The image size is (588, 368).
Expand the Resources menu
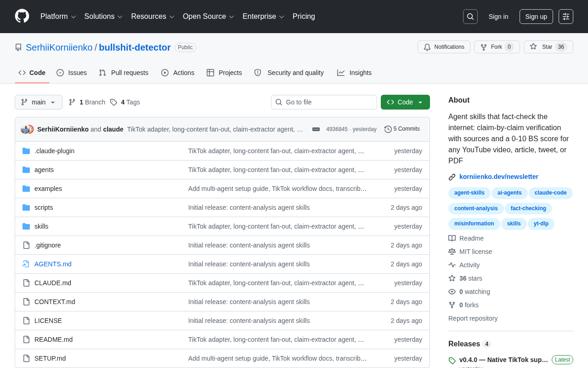[153, 17]
